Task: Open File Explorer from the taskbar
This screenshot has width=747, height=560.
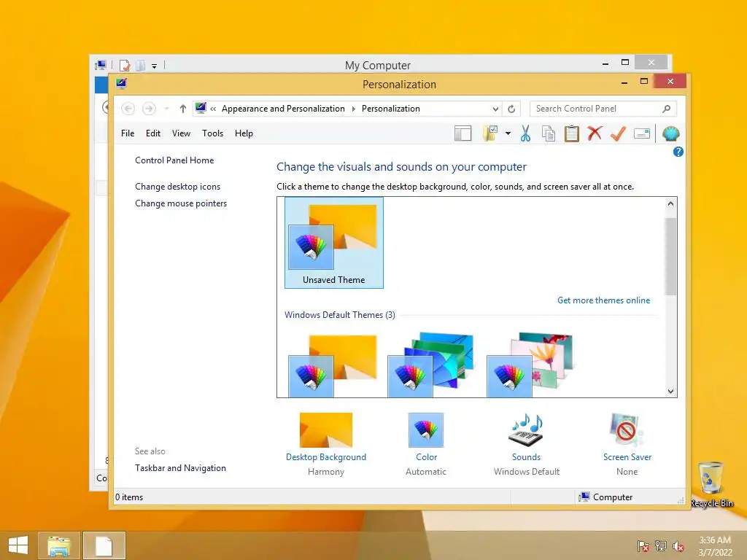Action: tap(58, 545)
